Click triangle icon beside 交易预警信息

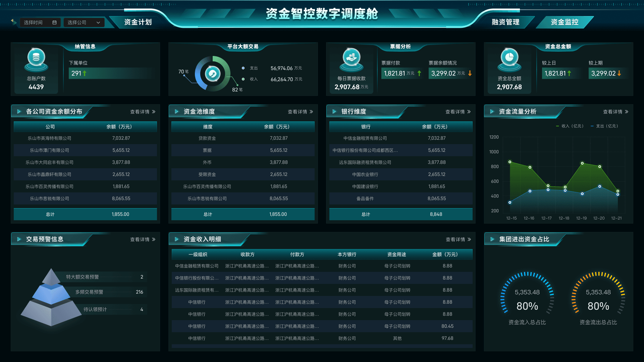coord(19,239)
